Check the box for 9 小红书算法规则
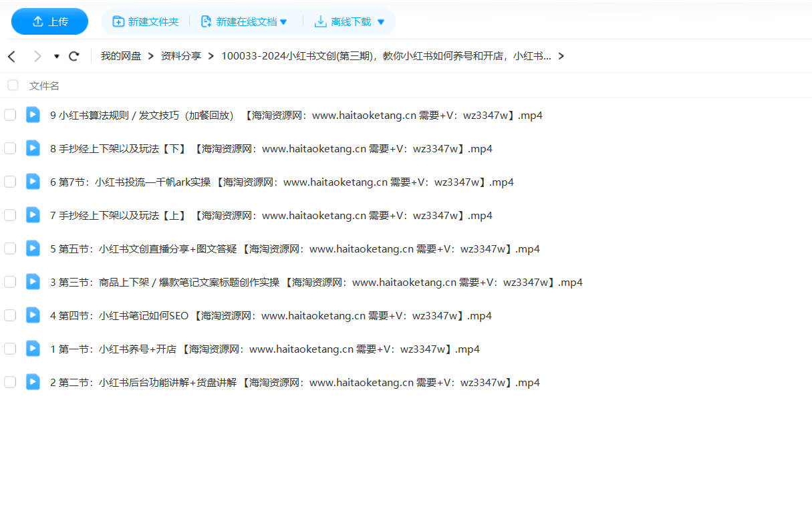 coord(10,115)
